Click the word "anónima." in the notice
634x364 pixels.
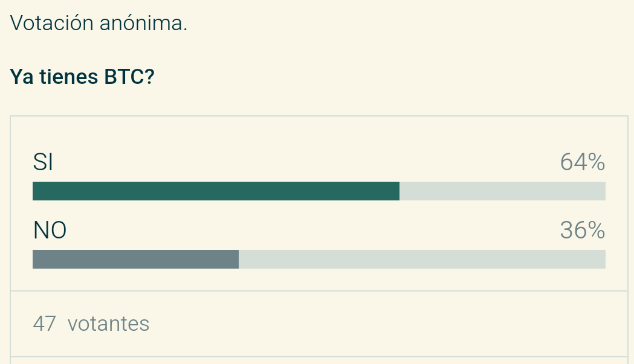(143, 23)
